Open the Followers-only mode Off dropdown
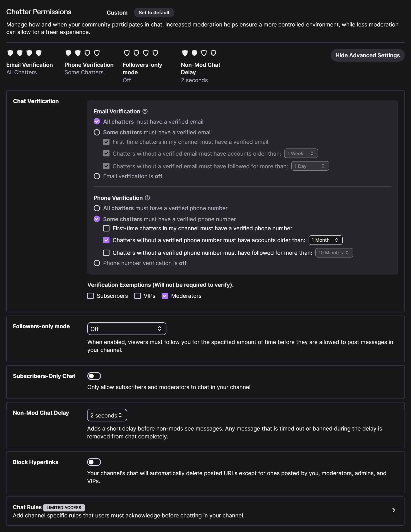This screenshot has height=532, width=411. click(x=127, y=329)
